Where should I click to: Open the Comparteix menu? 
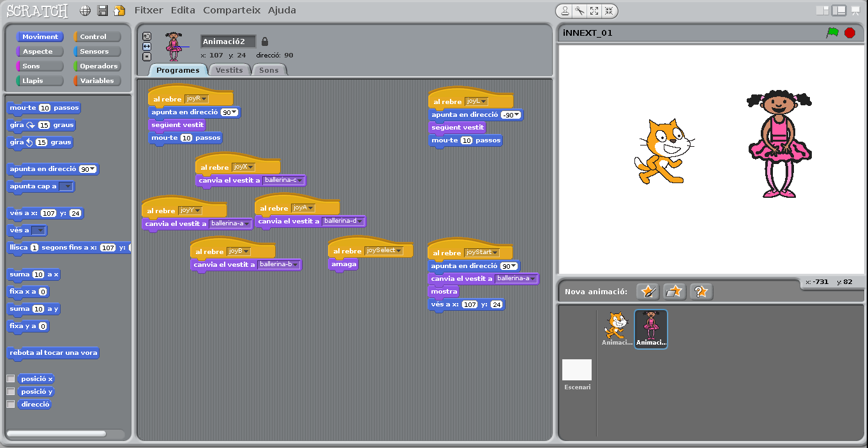click(x=232, y=10)
